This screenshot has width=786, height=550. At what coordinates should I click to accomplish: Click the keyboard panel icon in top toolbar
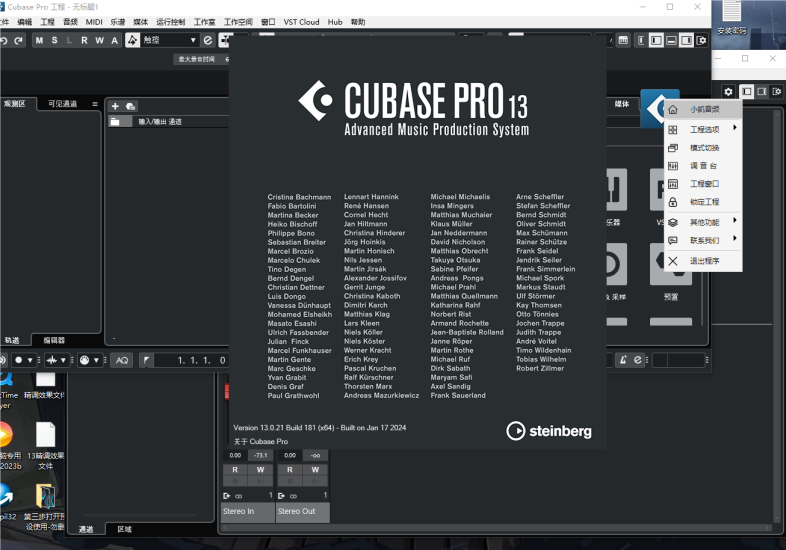623,40
